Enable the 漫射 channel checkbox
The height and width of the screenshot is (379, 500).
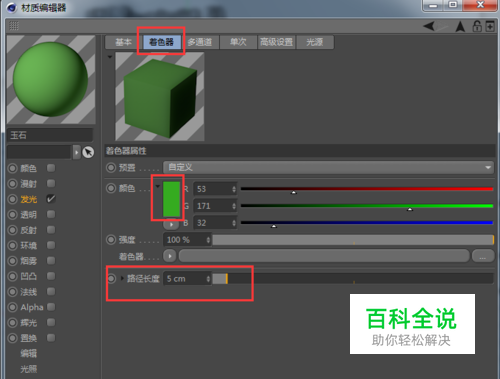pos(51,183)
